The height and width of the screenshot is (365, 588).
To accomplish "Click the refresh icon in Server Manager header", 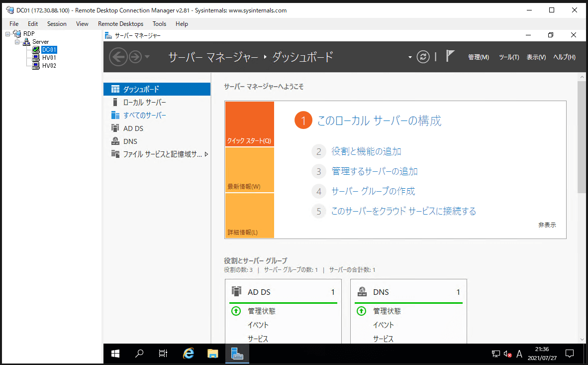I will [423, 57].
